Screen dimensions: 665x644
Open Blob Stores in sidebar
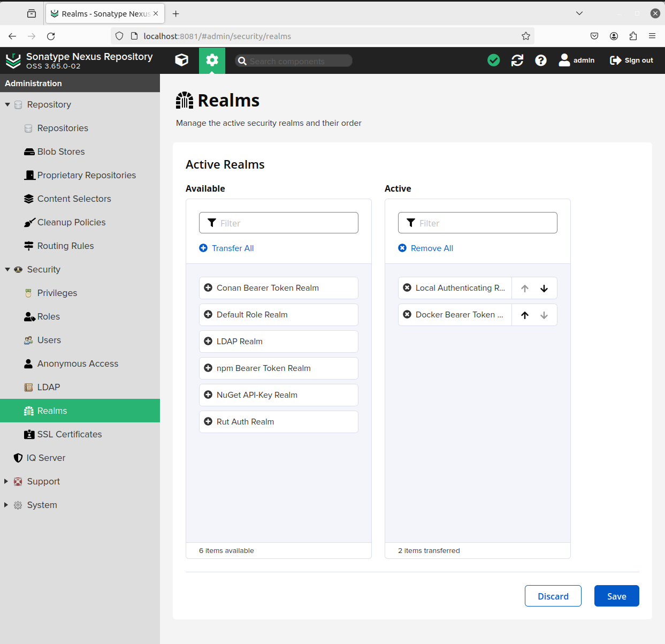(x=80, y=151)
